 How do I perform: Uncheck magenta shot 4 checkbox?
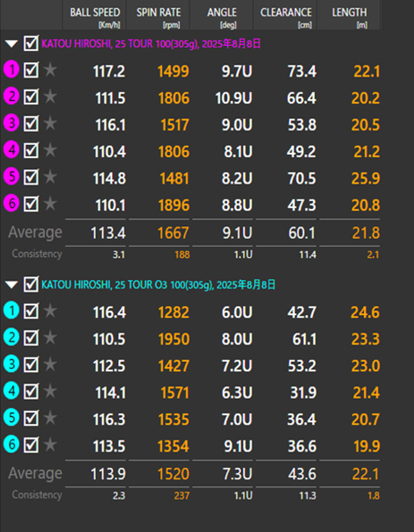31,150
